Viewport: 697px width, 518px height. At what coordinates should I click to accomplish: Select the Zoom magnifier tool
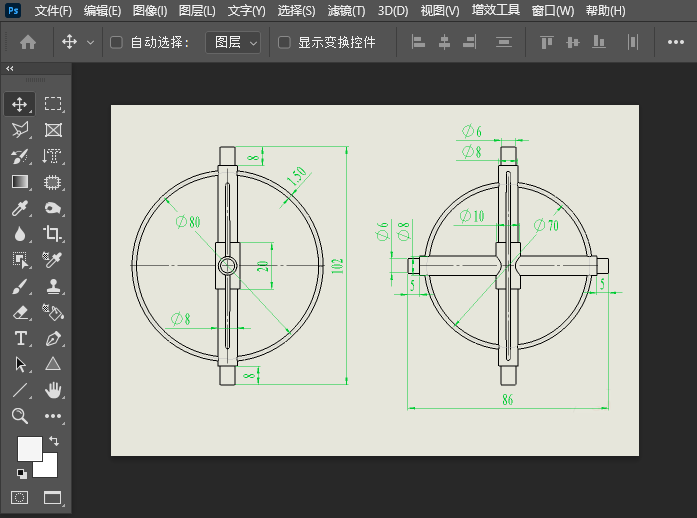(x=20, y=416)
